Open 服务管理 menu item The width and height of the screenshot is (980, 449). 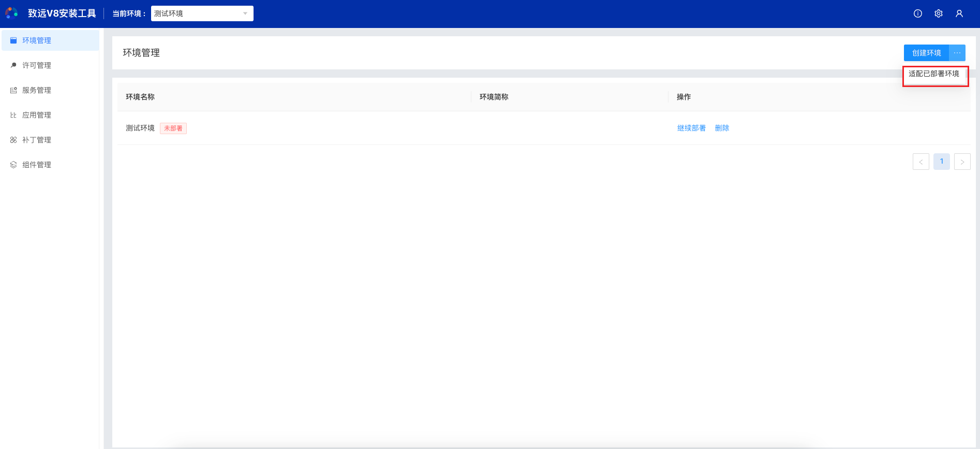[x=37, y=90]
